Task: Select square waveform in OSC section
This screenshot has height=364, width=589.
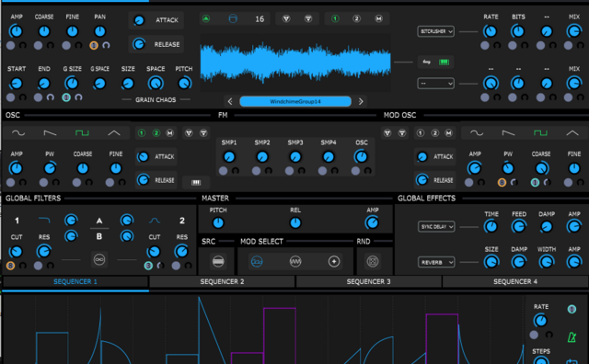Action: point(82,133)
